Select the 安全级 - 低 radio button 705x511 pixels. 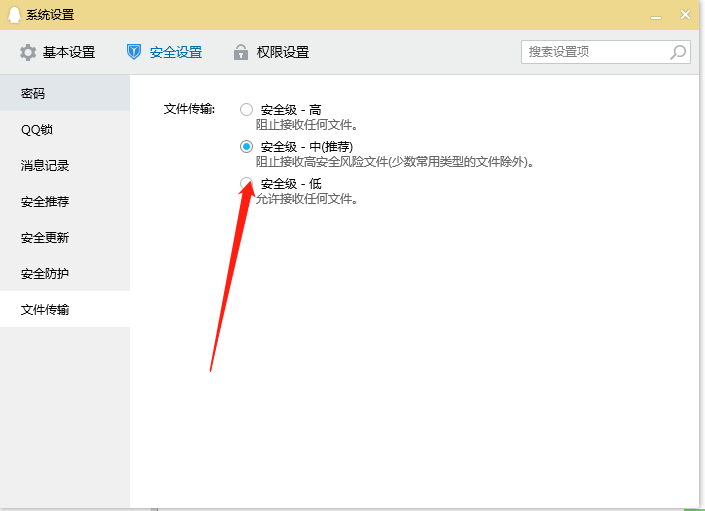246,183
